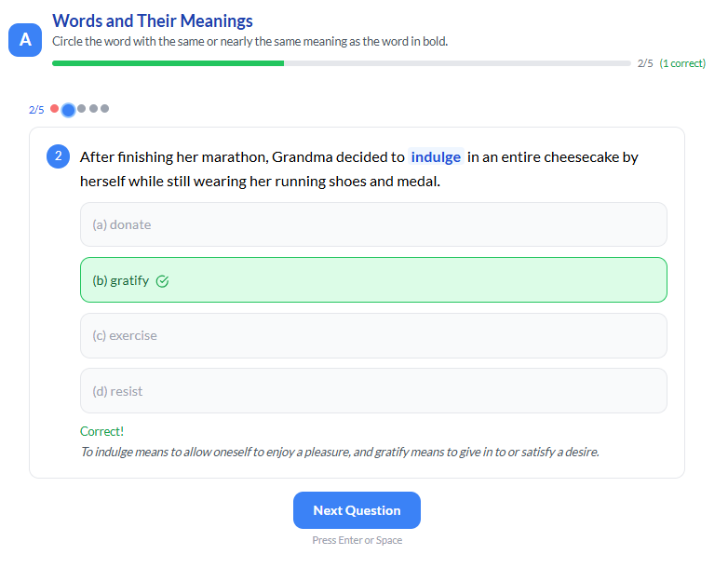728x568 pixels.
Task: Click the green "Correct!" feedback text
Action: [101, 431]
